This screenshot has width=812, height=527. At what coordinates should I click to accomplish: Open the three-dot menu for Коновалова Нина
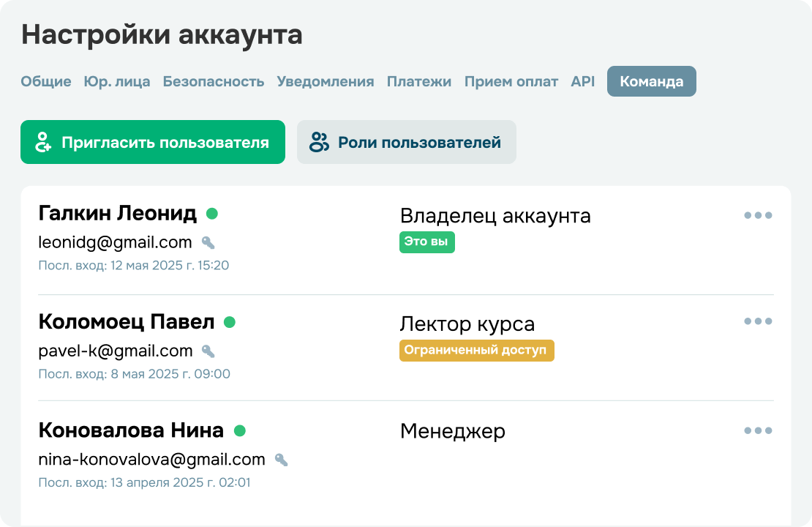pyautogui.click(x=759, y=431)
